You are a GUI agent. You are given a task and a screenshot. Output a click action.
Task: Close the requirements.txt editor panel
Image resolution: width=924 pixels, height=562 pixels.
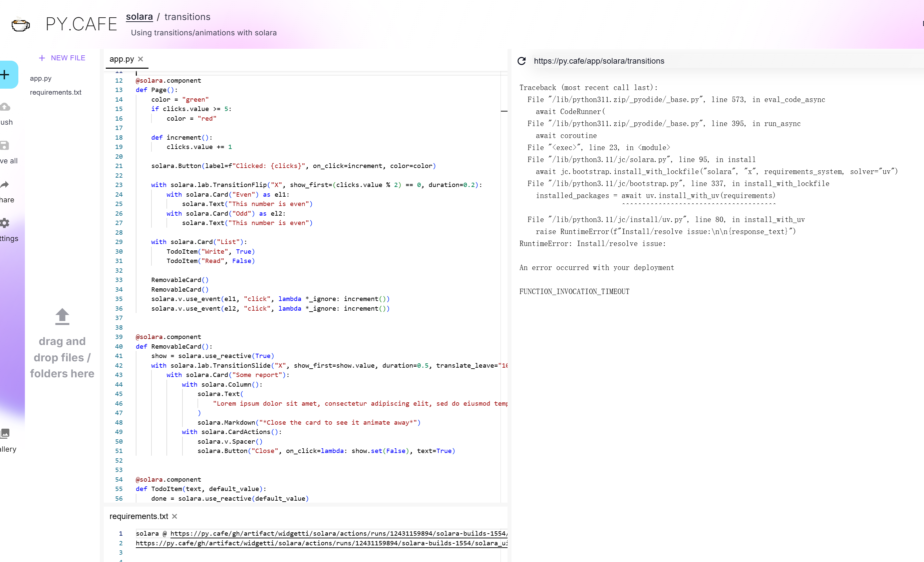[x=175, y=517]
